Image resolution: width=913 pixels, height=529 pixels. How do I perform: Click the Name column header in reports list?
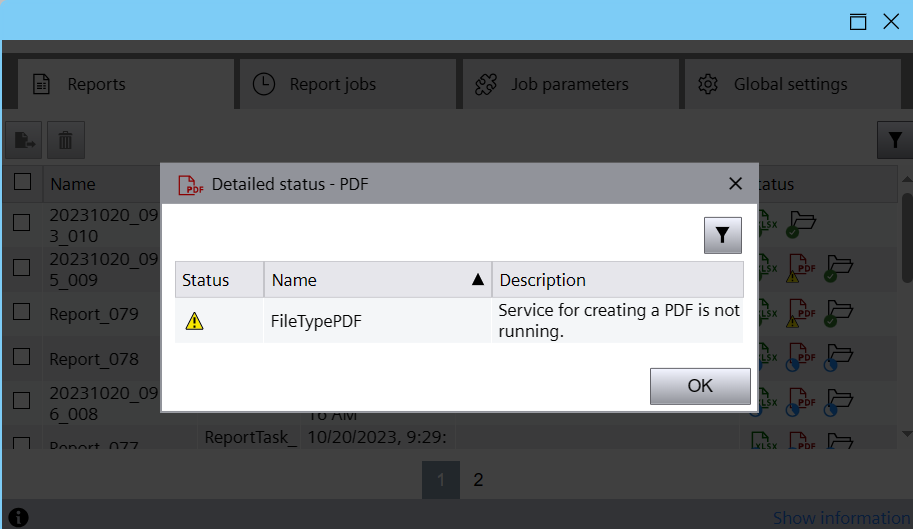click(x=101, y=184)
